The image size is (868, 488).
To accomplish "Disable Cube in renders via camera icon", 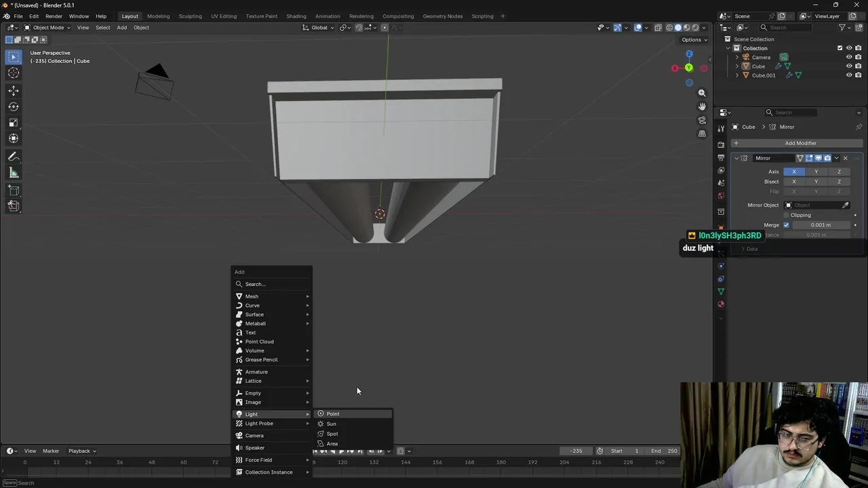I will (858, 66).
